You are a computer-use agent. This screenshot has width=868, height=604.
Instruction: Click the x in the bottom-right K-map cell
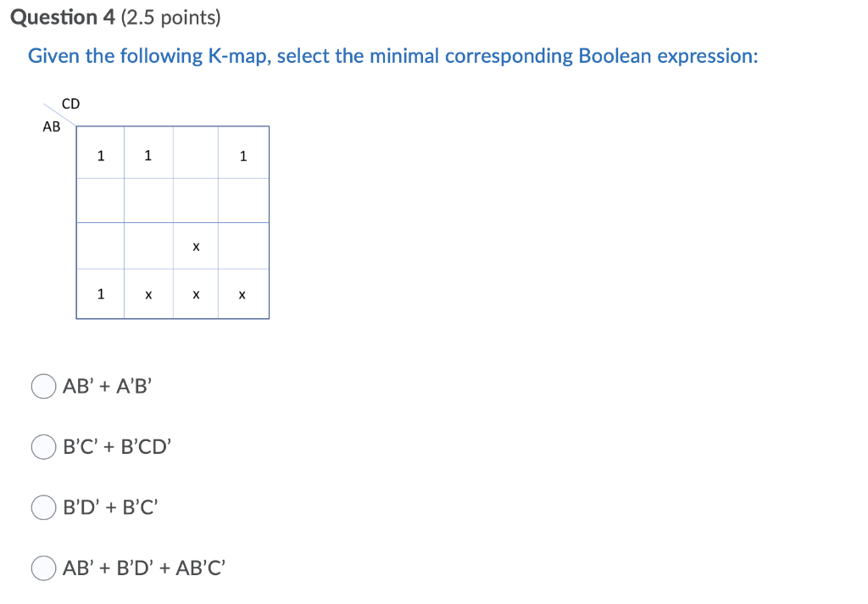[x=243, y=294]
